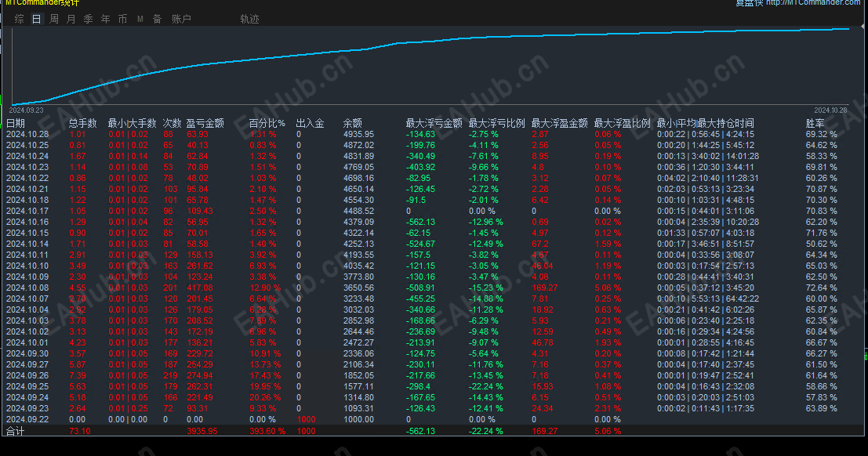This screenshot has width=868, height=456.
Task: Select the 2024.09.30 date cell
Action: (27, 353)
